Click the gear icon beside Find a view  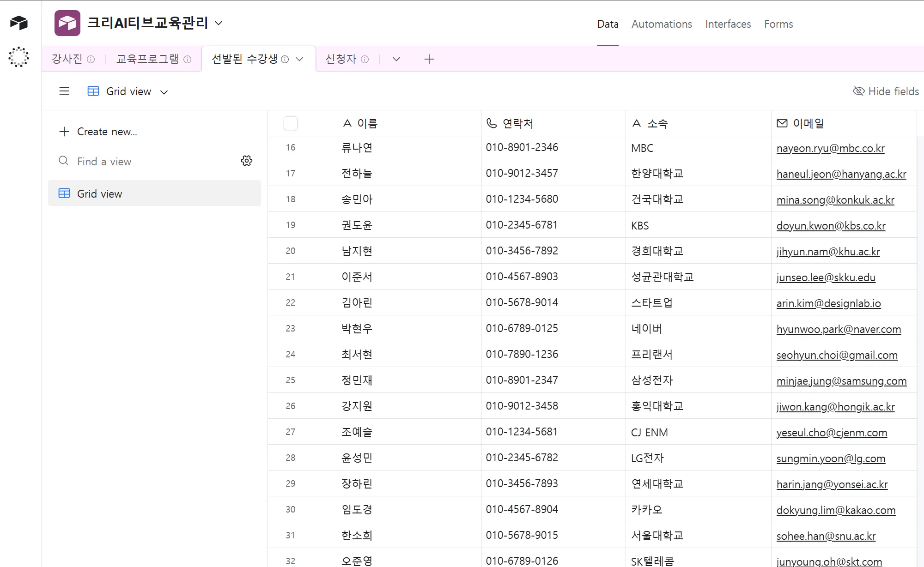(247, 161)
